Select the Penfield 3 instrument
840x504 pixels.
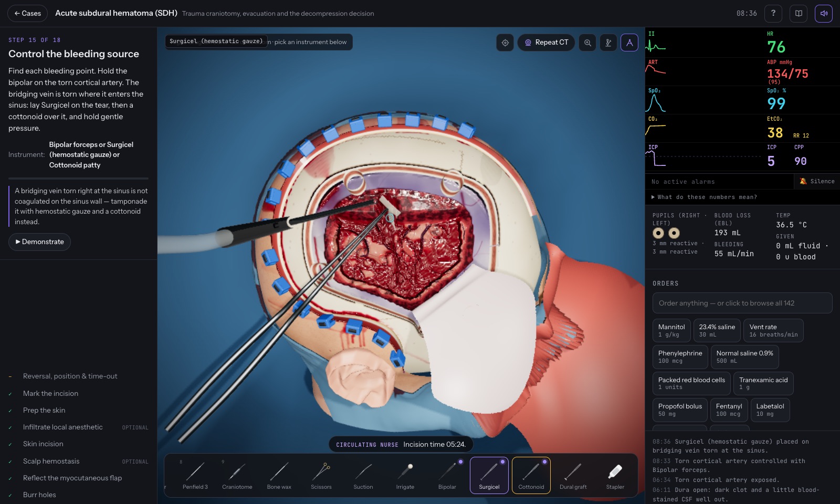pos(195,476)
